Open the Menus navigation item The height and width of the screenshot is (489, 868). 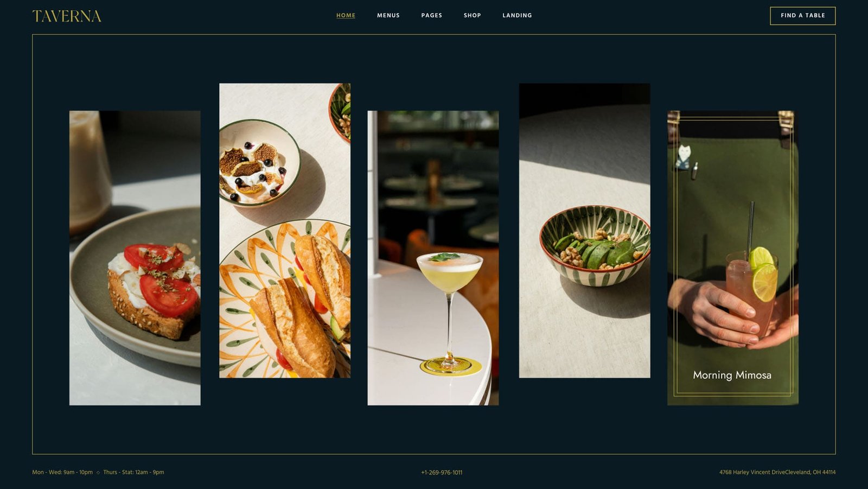point(388,15)
